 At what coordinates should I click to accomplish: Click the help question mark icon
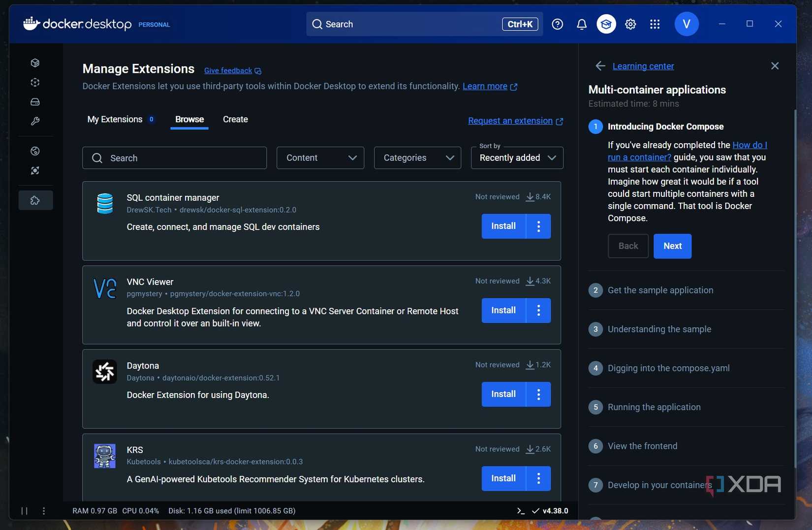point(557,24)
